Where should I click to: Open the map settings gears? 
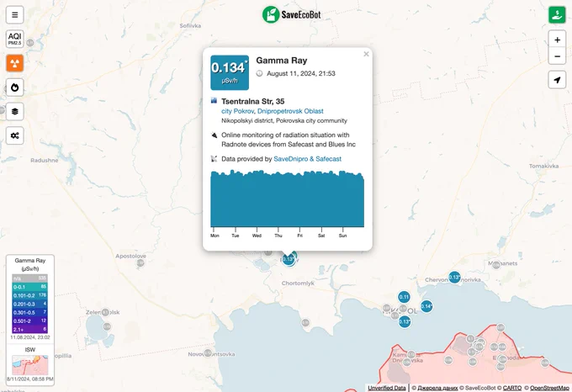(14, 135)
